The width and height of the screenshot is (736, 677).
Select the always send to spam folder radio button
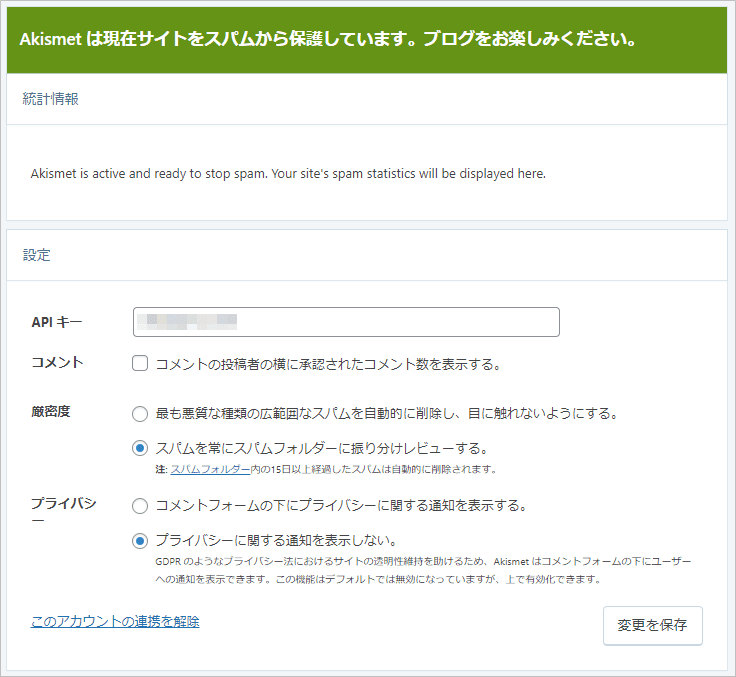[141, 448]
